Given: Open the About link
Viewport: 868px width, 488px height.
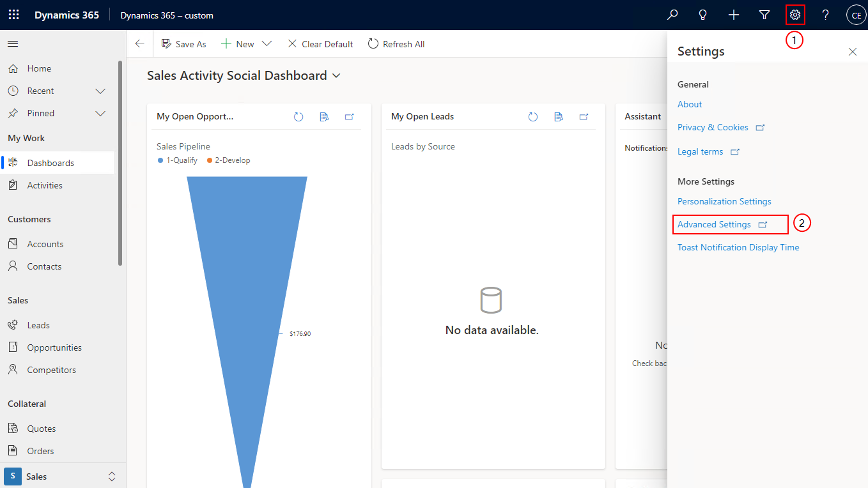Looking at the screenshot, I should [x=690, y=104].
